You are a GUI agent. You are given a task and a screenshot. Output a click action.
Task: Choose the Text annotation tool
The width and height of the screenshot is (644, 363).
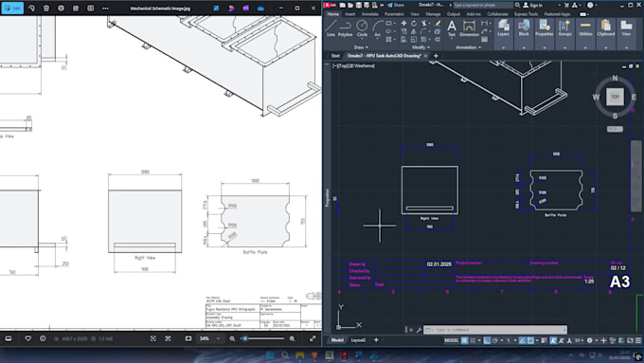[x=452, y=28]
